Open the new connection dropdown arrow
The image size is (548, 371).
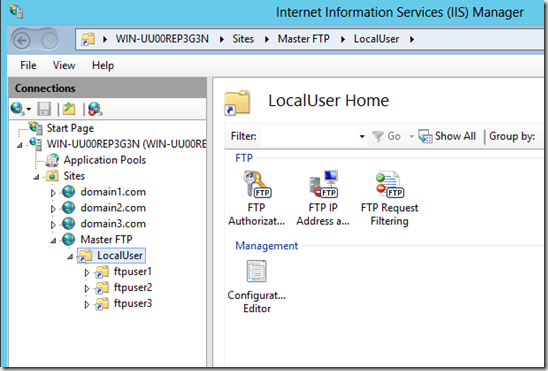coord(29,109)
